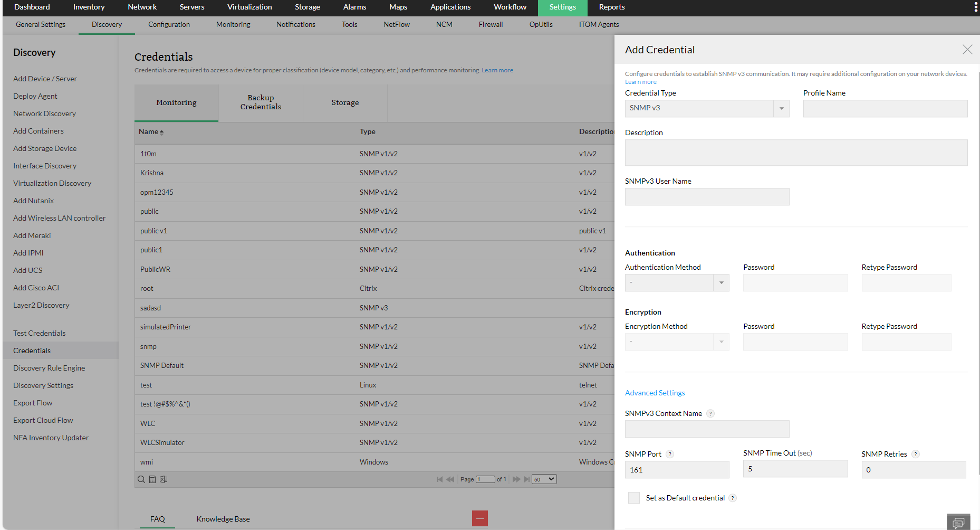Open Export Cloud Flow in sidebar
This screenshot has height=530, width=980.
point(43,420)
